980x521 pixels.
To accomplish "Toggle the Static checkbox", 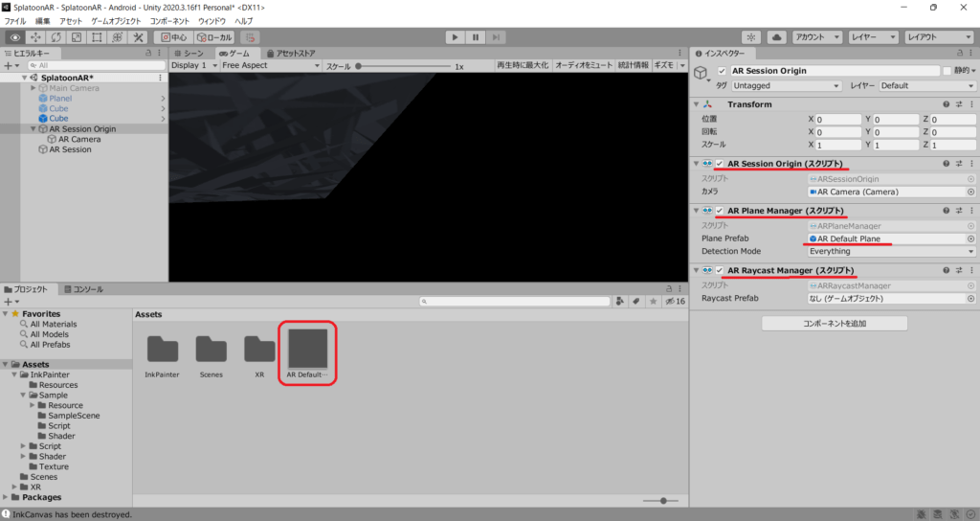I will pos(947,71).
